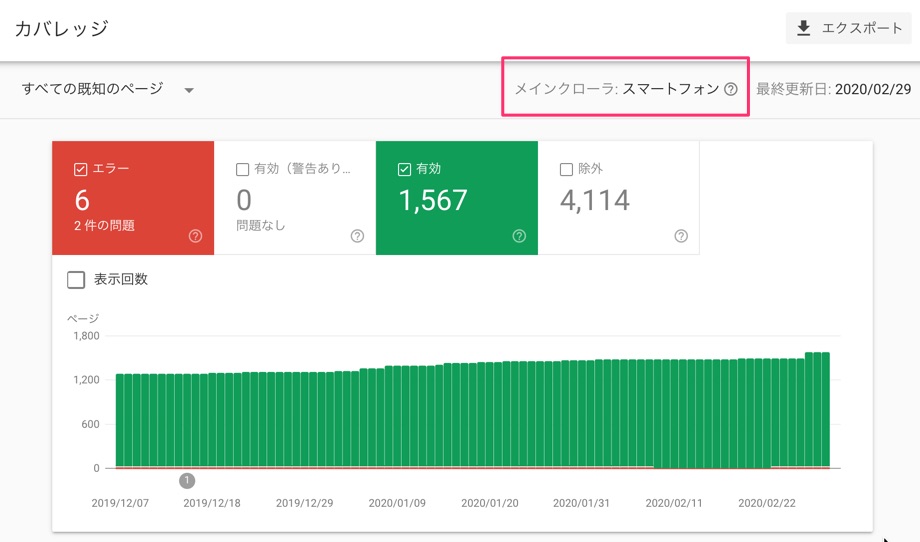Toggle the エラー checkbox

coord(81,169)
